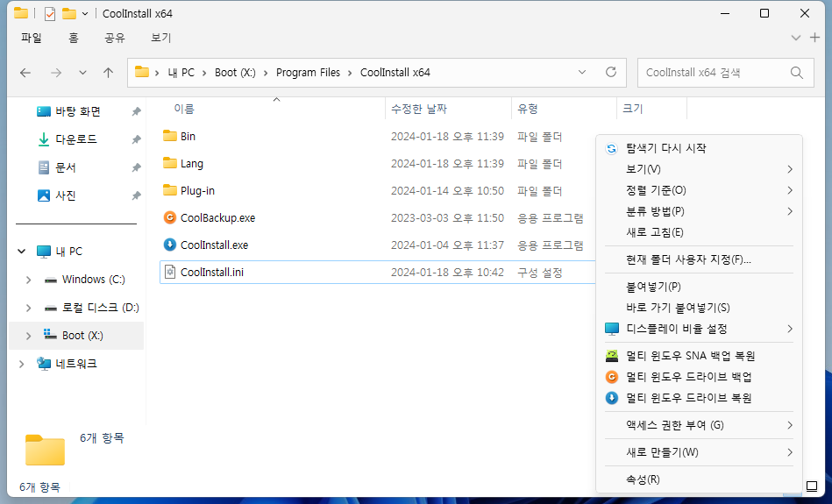Click the Back navigation arrow
832x504 pixels.
[25, 73]
